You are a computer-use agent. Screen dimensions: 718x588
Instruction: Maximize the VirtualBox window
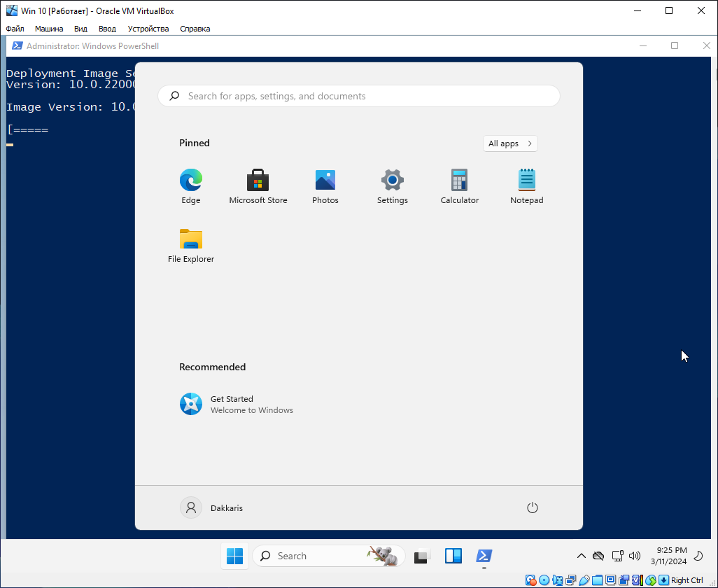tap(669, 10)
